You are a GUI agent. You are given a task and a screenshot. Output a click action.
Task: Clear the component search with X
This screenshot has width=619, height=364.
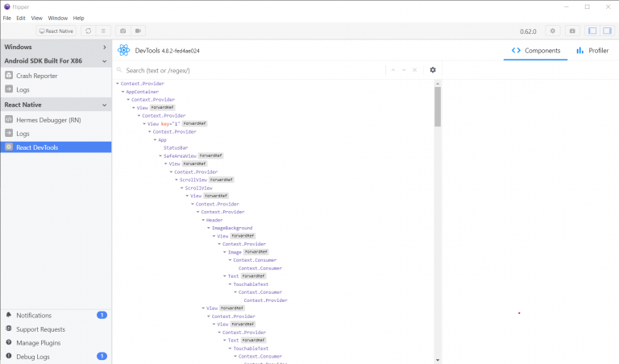click(x=414, y=70)
